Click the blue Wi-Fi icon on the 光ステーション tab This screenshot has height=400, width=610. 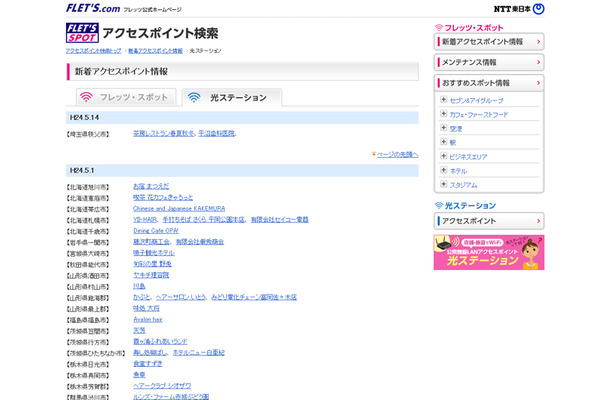point(194,97)
